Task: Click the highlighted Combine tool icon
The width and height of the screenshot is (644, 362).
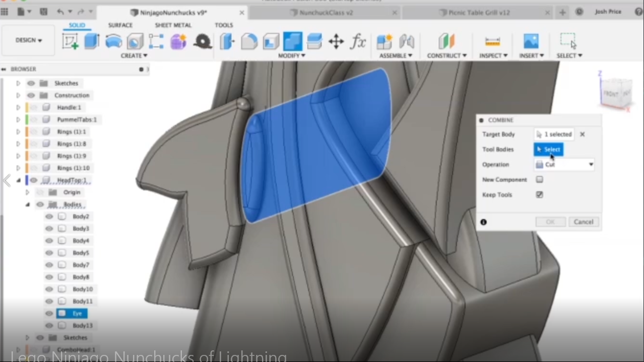Action: (292, 41)
